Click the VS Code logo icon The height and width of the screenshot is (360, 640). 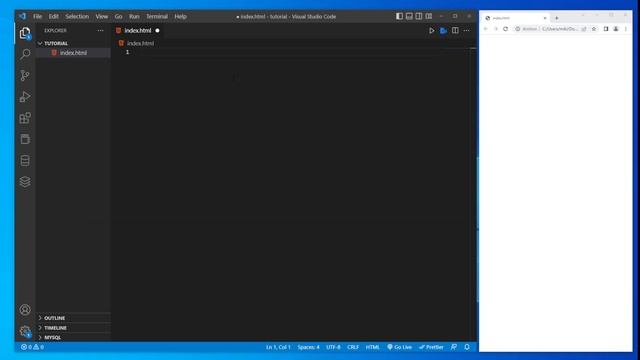(x=22, y=16)
